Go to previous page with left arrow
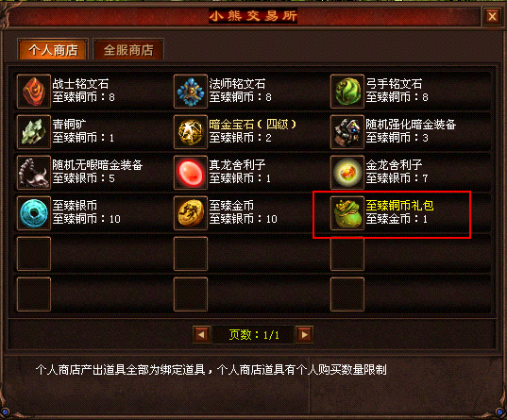The width and height of the screenshot is (507, 420). (201, 334)
